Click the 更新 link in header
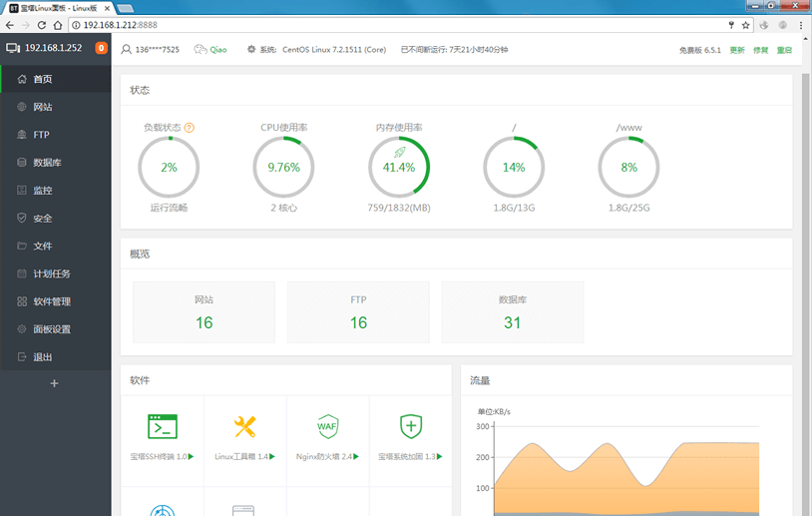 pos(737,50)
